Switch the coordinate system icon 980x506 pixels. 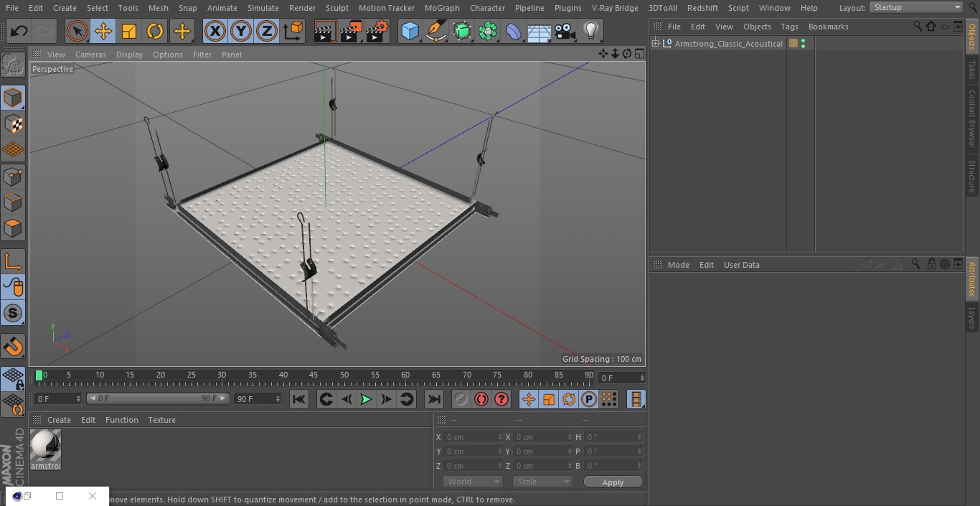click(x=293, y=31)
